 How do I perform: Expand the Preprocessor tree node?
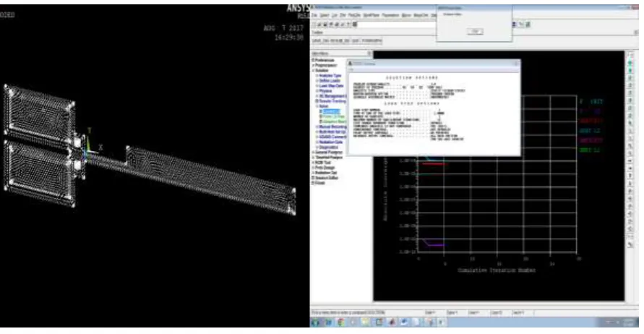[x=325, y=65]
